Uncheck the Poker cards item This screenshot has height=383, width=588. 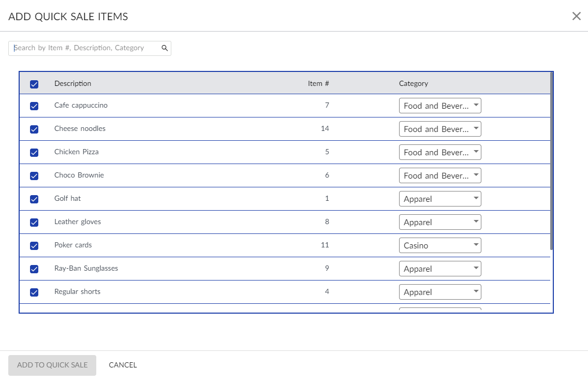(x=34, y=245)
